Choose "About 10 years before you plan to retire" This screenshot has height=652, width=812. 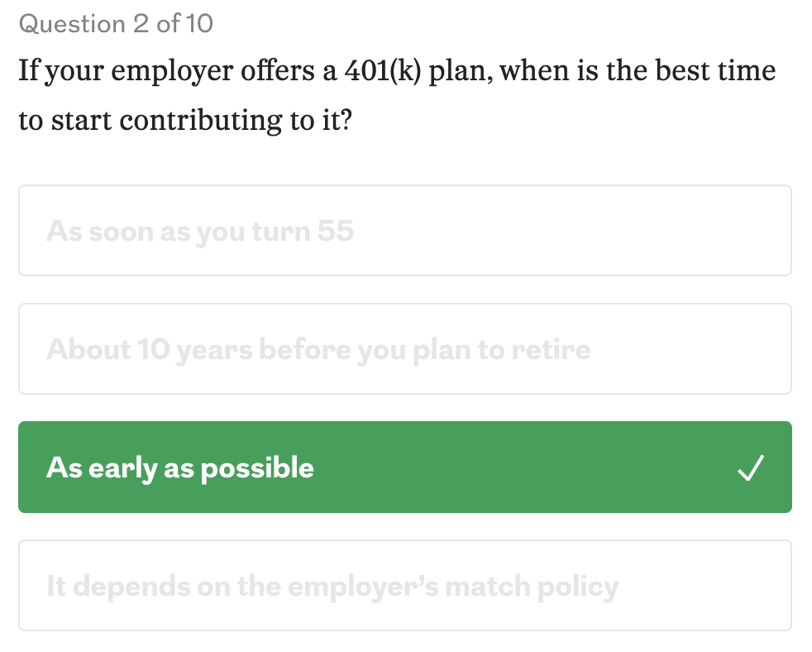[404, 349]
